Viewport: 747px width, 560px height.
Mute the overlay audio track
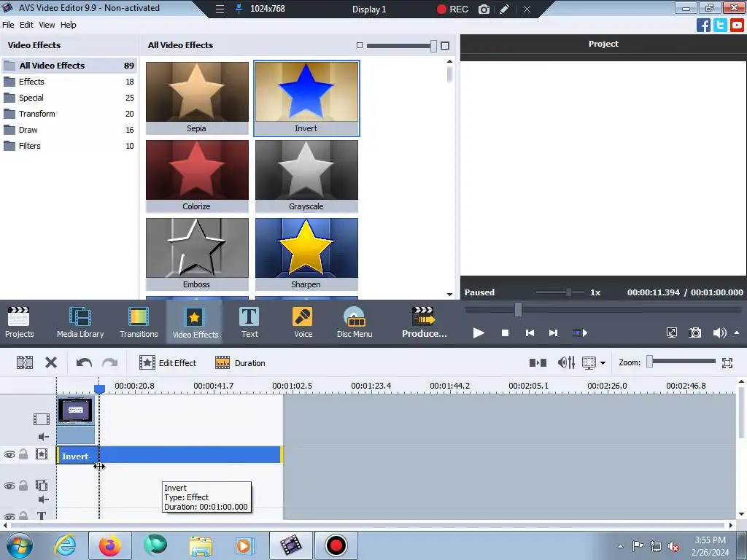43,499
